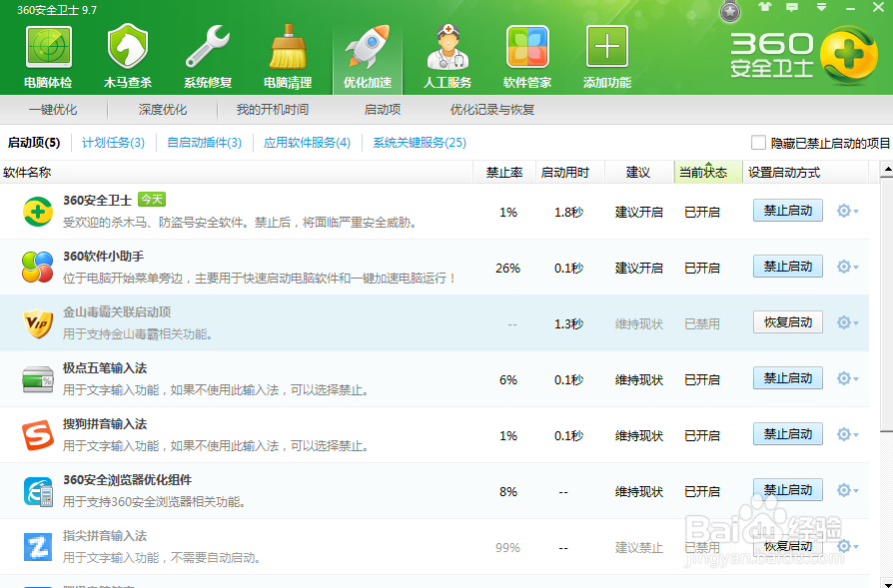Switch to 启动项 tab
The height and width of the screenshot is (588, 893).
point(383,109)
